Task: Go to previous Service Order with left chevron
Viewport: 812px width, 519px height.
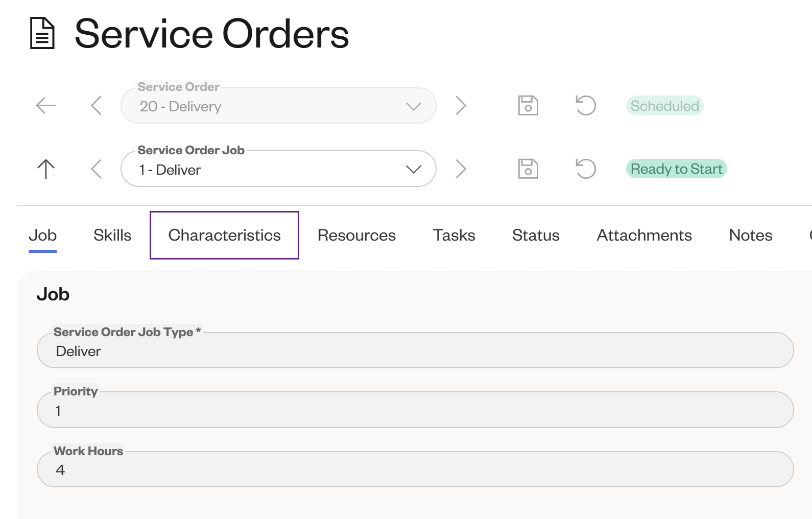Action: click(96, 106)
